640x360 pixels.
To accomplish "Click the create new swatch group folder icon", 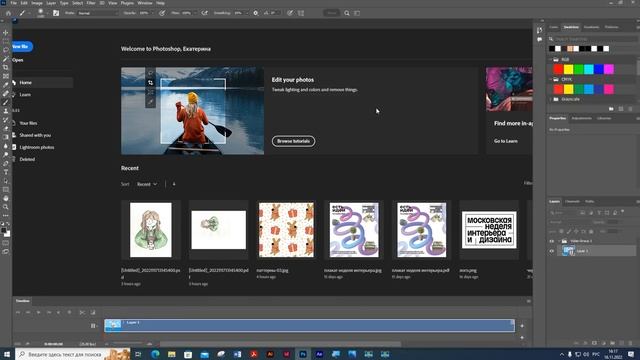I will pos(611,109).
